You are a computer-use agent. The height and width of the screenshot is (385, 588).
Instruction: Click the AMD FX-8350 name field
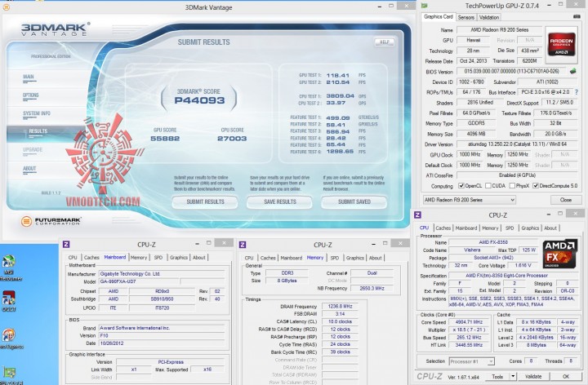point(493,242)
